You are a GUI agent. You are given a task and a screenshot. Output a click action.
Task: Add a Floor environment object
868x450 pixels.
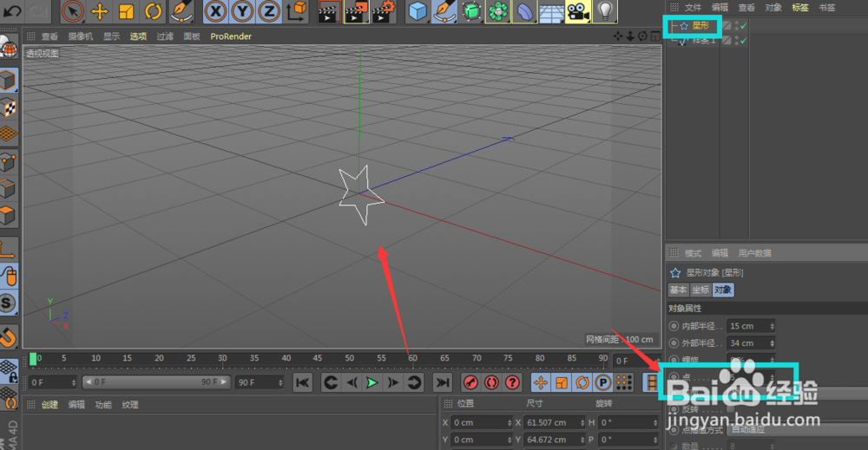tap(551, 11)
